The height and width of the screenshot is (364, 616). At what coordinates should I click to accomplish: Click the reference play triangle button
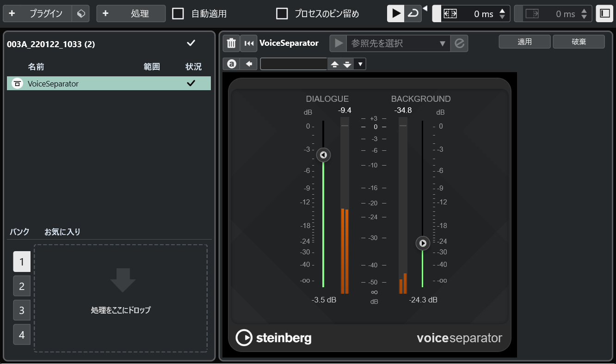tap(339, 43)
